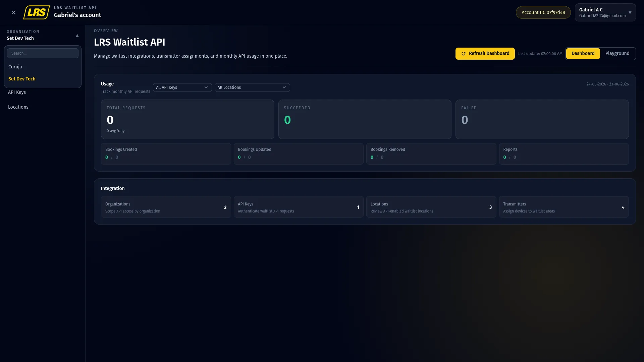The height and width of the screenshot is (362, 644).
Task: Click the Usage section heading
Action: pyautogui.click(x=107, y=84)
